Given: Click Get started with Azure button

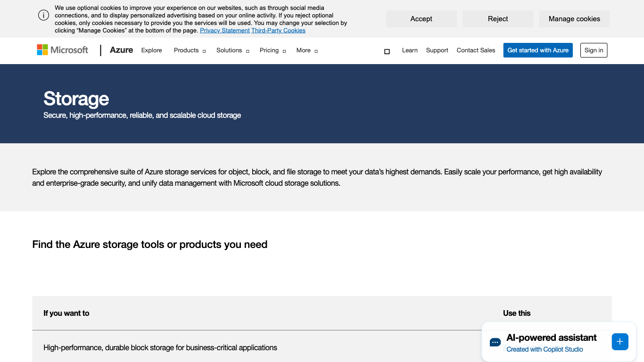Looking at the screenshot, I should click(x=538, y=50).
